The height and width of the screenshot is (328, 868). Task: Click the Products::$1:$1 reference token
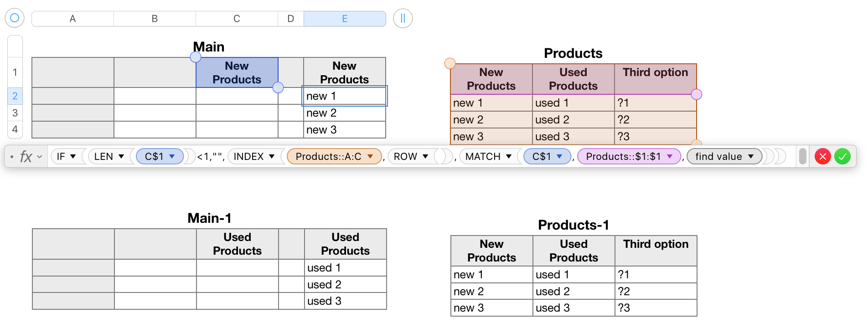(623, 157)
